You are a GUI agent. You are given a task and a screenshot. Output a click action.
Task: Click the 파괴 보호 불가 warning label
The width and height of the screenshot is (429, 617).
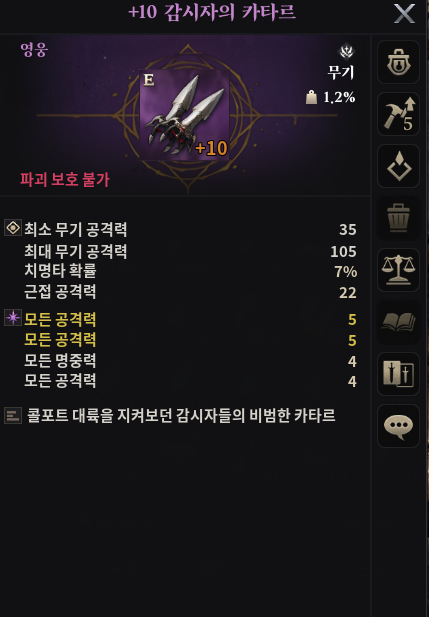click(x=65, y=179)
